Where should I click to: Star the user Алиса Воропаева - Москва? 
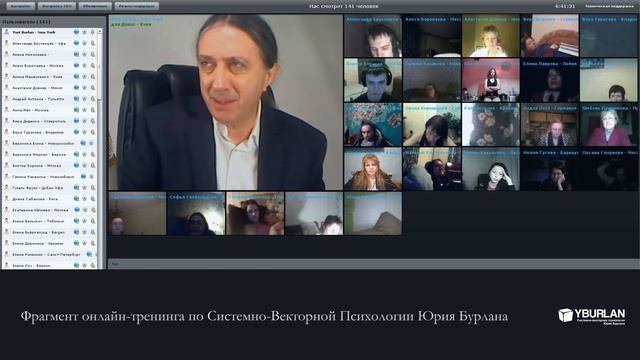pyautogui.click(x=84, y=65)
